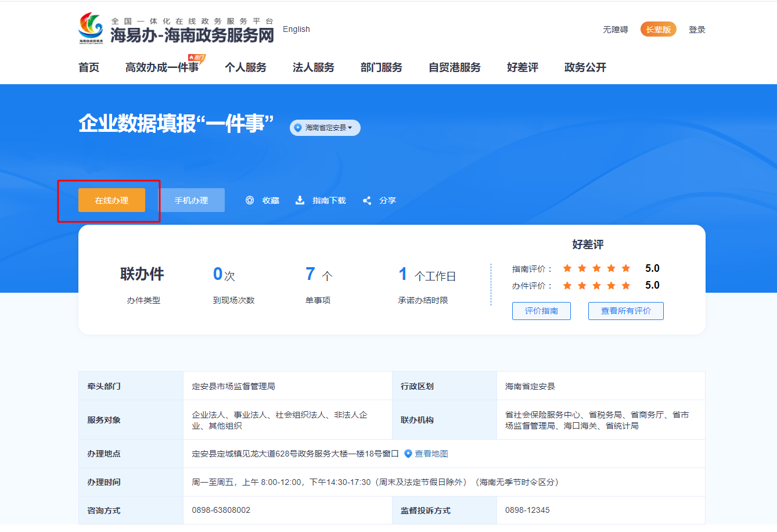Open the 海南省定安县 region dropdown
This screenshot has width=777, height=532.
[325, 128]
